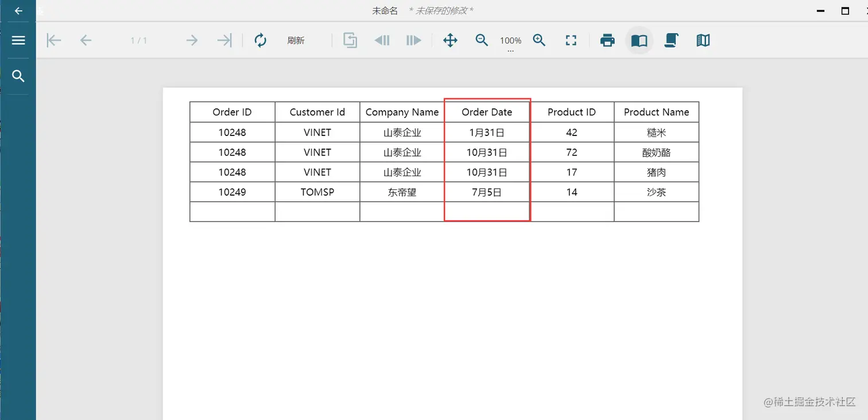Select the "Product Name" header cell
The width and height of the screenshot is (868, 420).
pyautogui.click(x=657, y=112)
